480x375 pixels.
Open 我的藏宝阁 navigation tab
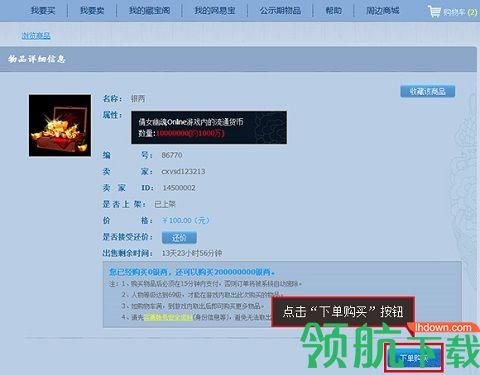pos(149,11)
